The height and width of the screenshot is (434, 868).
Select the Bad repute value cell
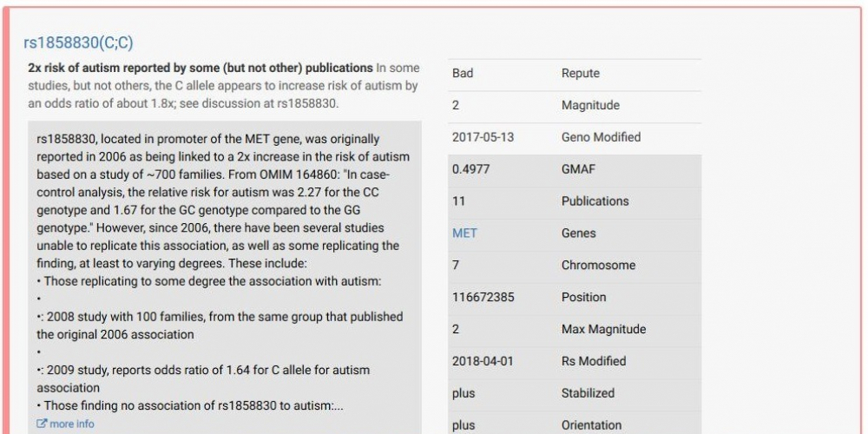click(x=463, y=73)
